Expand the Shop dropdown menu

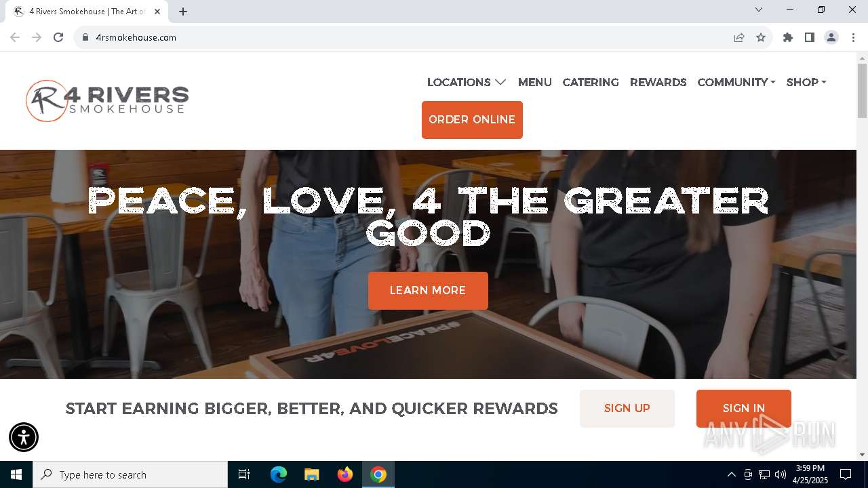(806, 82)
